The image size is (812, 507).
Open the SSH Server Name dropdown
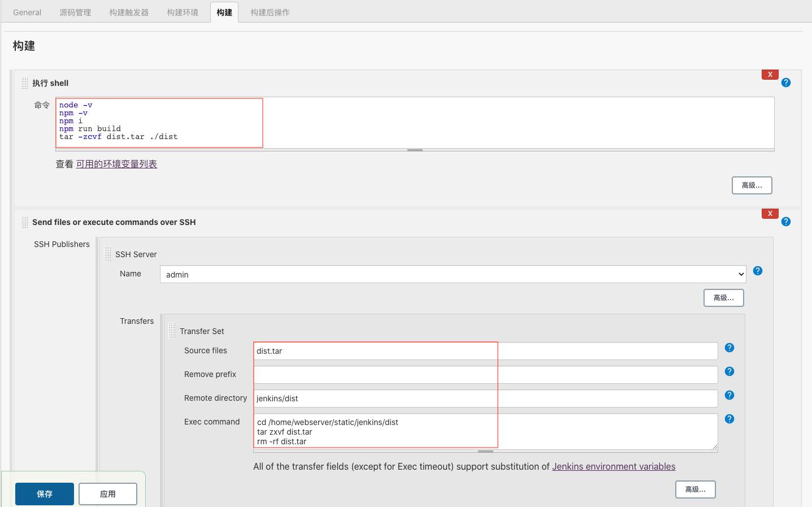453,274
